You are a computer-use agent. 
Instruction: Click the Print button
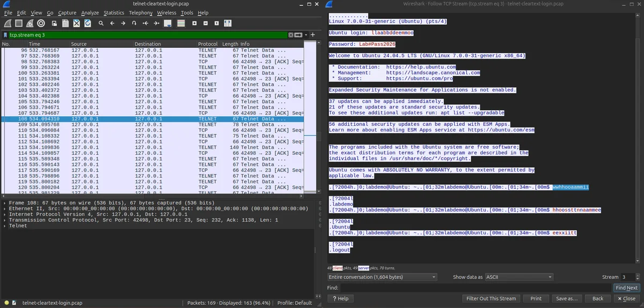(x=536, y=298)
